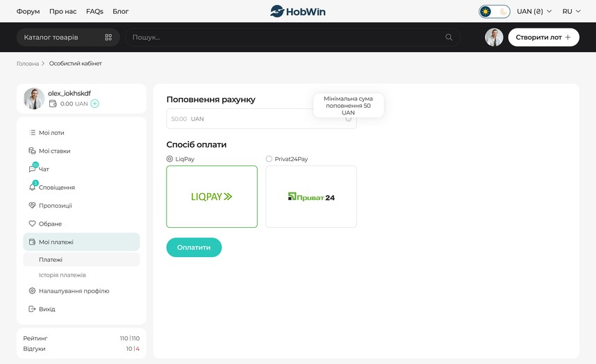Open Мої платежі section

(x=81, y=242)
